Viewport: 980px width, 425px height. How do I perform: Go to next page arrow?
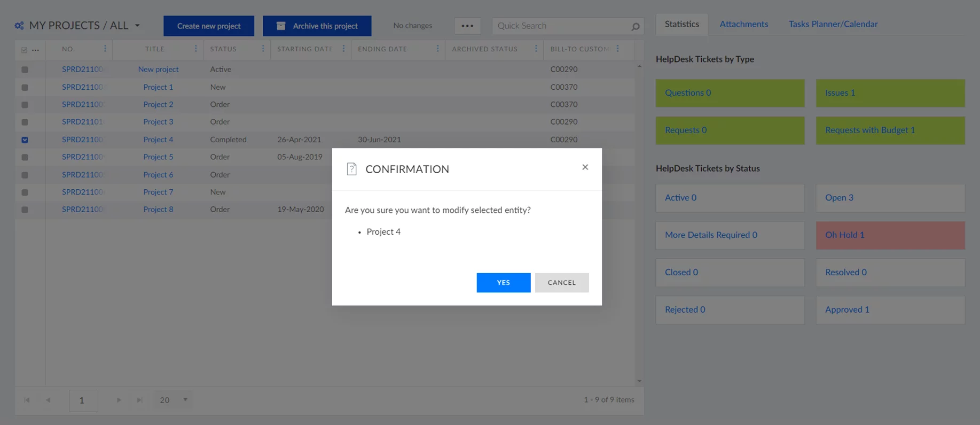pos(119,400)
